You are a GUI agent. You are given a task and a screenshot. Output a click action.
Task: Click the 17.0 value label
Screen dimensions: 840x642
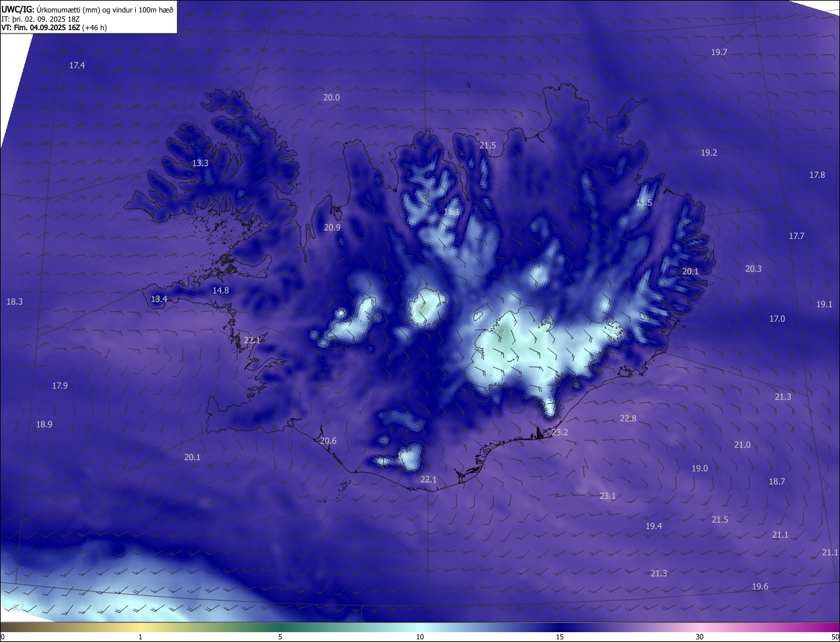777,318
